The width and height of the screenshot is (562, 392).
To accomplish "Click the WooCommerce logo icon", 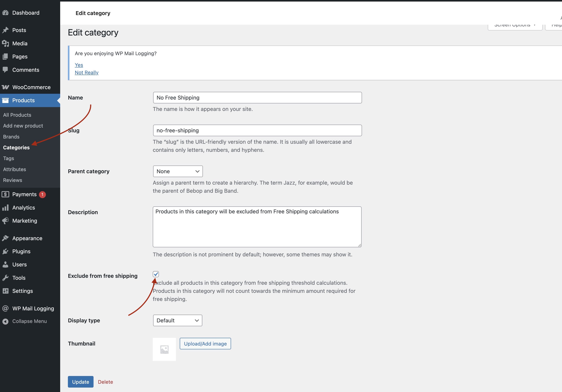I will [5, 87].
